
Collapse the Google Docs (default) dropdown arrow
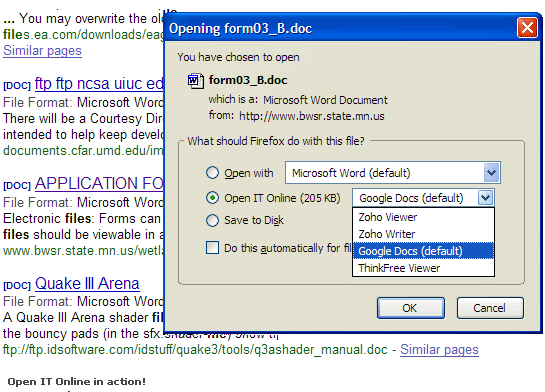[x=485, y=198]
